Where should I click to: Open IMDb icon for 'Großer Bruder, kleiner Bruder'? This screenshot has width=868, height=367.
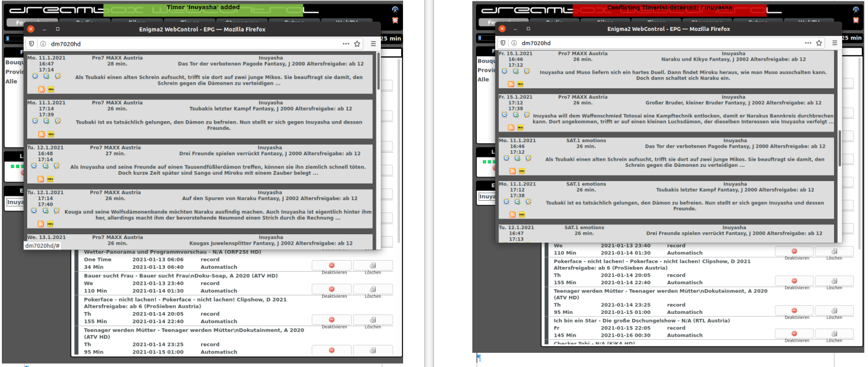coord(521,128)
